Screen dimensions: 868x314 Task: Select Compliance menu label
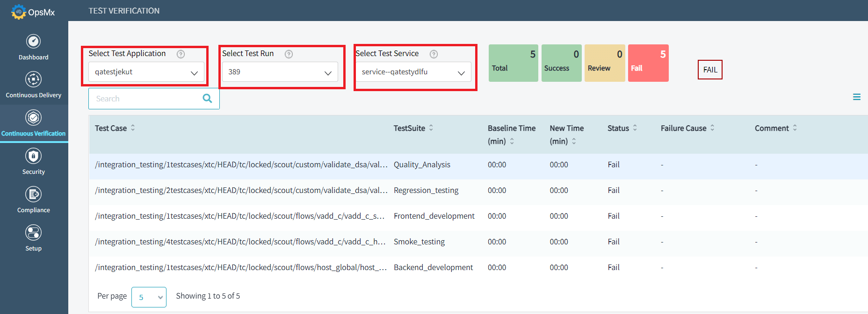pos(33,210)
